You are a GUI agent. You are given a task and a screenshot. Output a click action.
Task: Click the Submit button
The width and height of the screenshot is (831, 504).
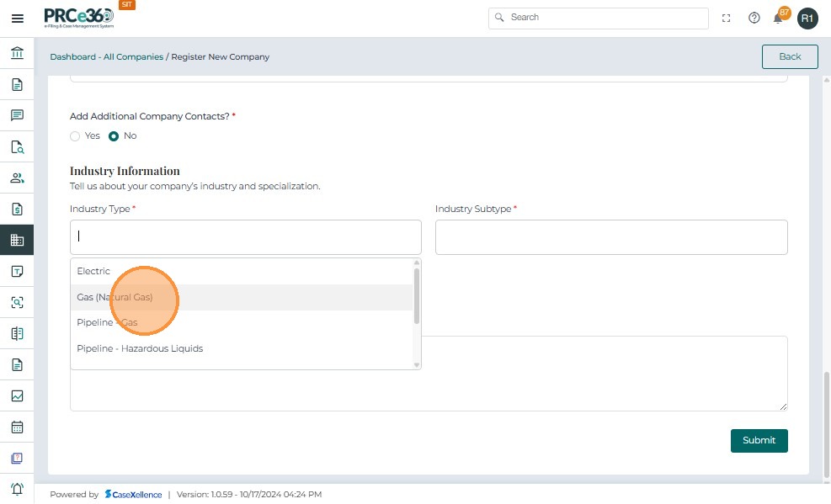[759, 440]
